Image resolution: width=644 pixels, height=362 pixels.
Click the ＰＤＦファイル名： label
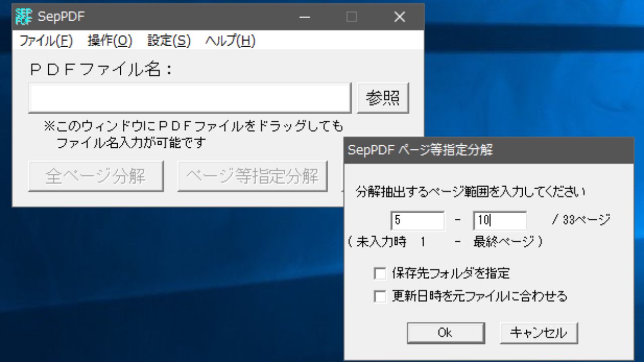point(102,69)
